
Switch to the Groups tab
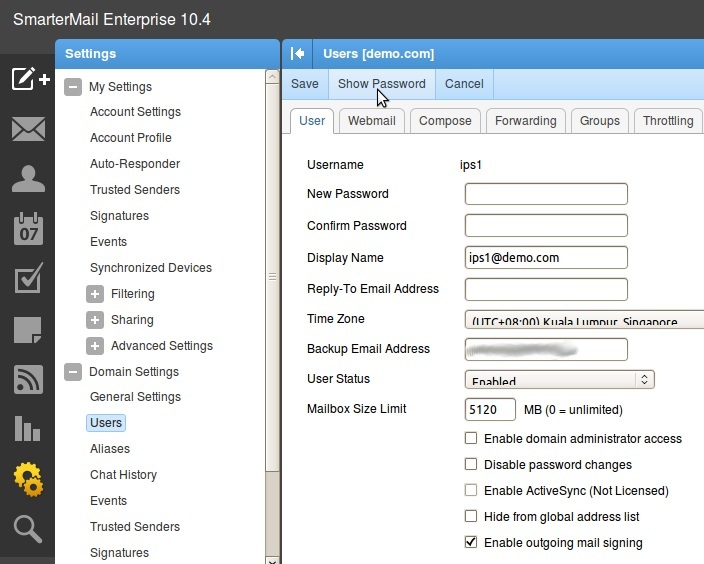tap(600, 121)
